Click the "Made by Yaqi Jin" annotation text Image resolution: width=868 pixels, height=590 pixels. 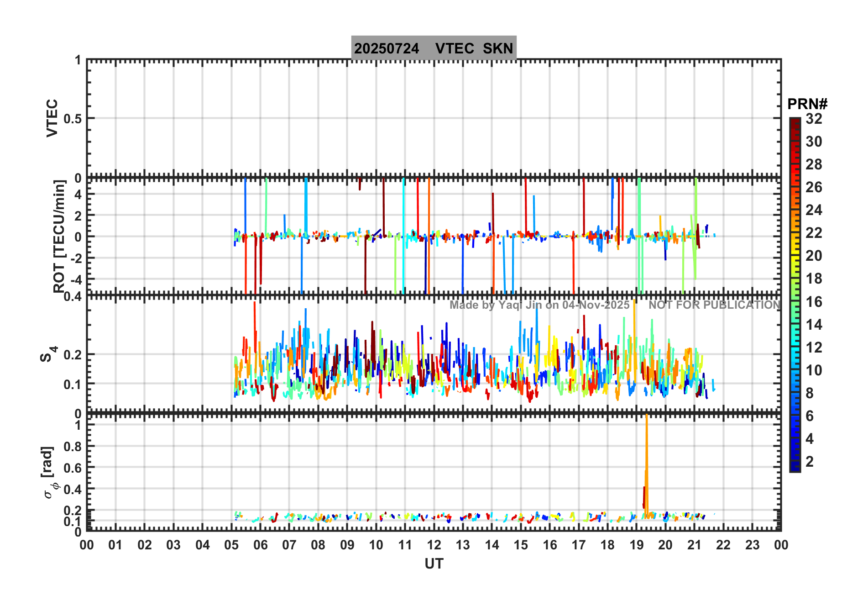click(539, 305)
